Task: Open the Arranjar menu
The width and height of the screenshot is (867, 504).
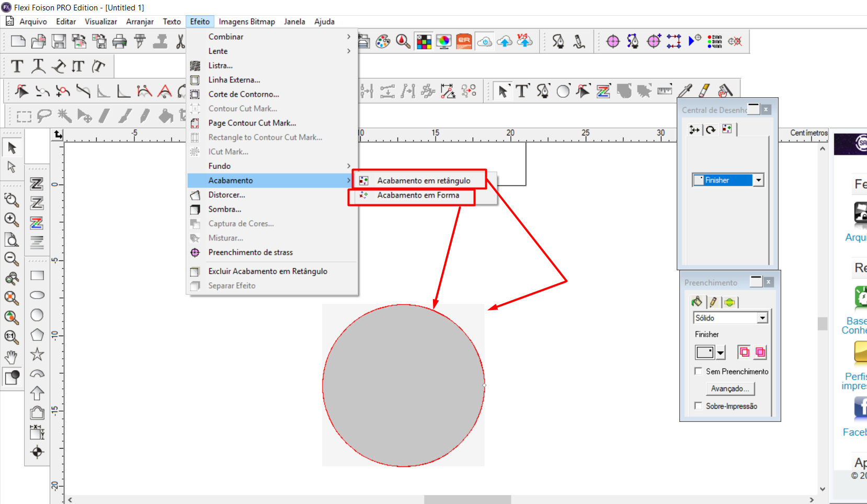Action: (x=140, y=21)
